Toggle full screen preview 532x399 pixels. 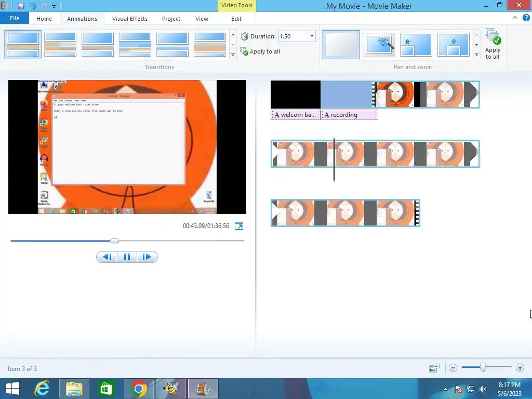[239, 226]
